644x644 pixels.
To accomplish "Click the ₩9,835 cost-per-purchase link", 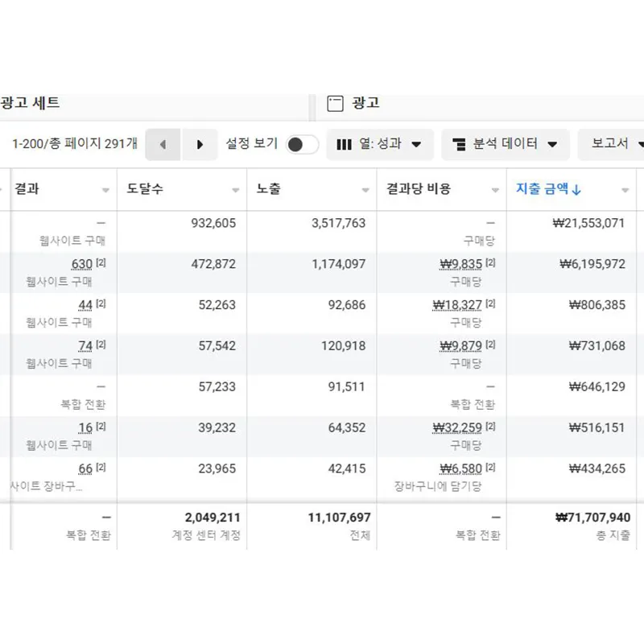I will pyautogui.click(x=462, y=263).
